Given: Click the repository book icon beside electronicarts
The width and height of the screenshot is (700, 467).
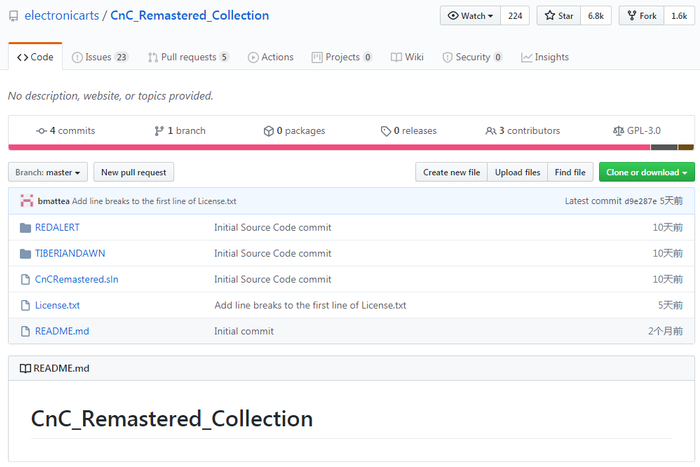Looking at the screenshot, I should (x=13, y=16).
